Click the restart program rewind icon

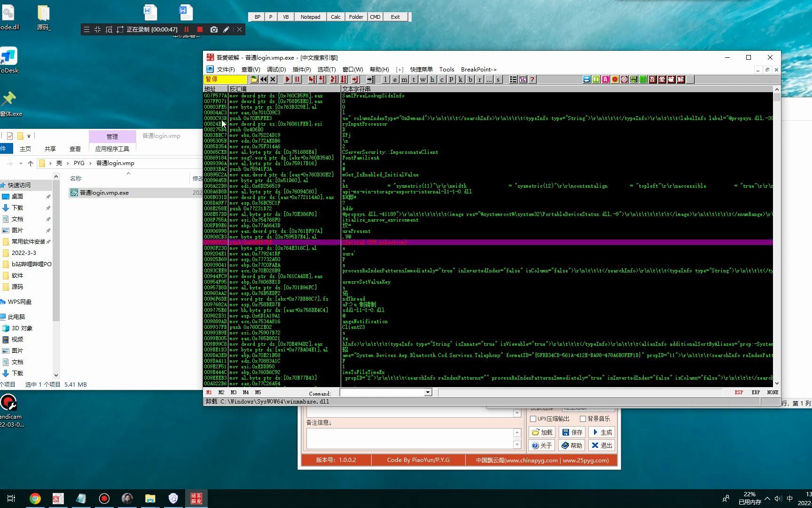pyautogui.click(x=264, y=79)
